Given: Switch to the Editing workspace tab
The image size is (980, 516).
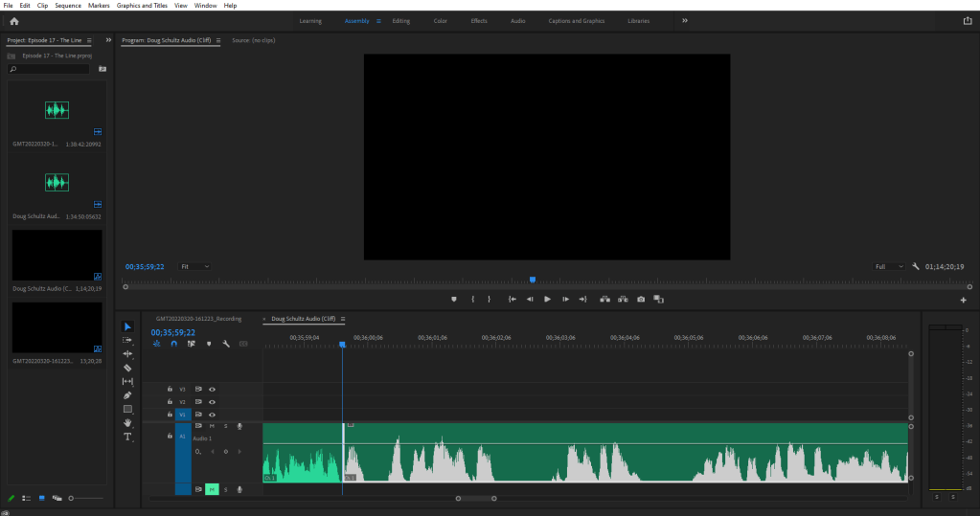Looking at the screenshot, I should tap(400, 21).
